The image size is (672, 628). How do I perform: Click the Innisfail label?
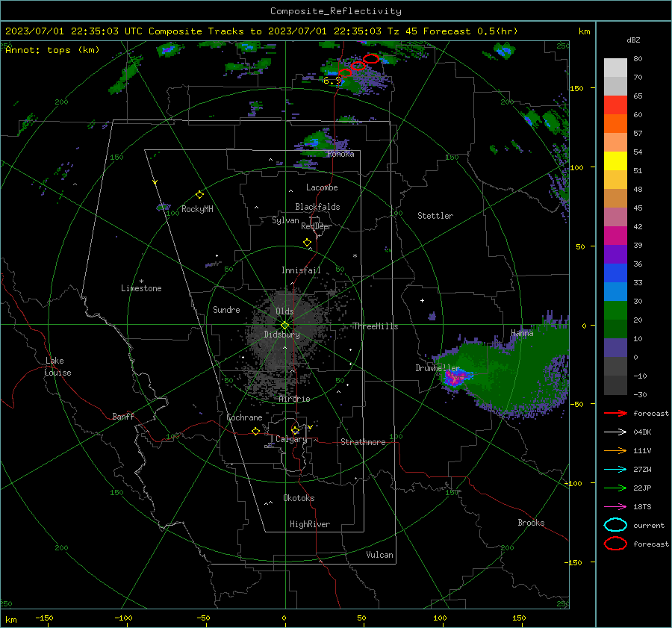[301, 270]
